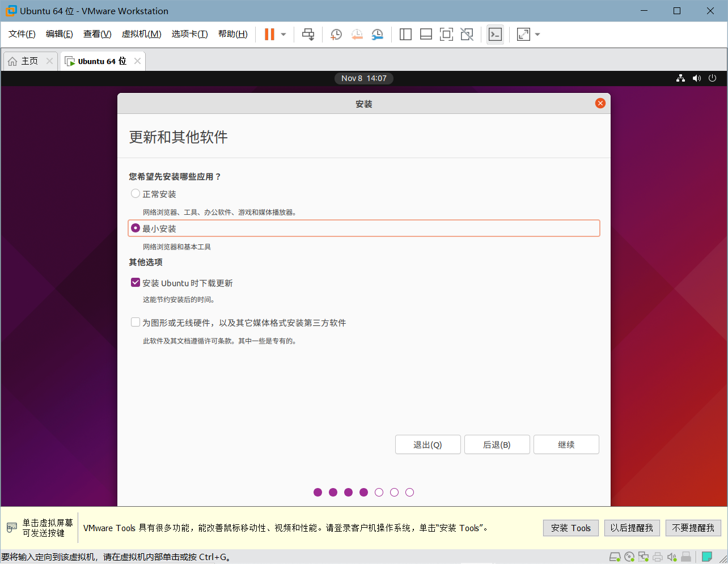Click the 后退(B) button

pos(497,444)
